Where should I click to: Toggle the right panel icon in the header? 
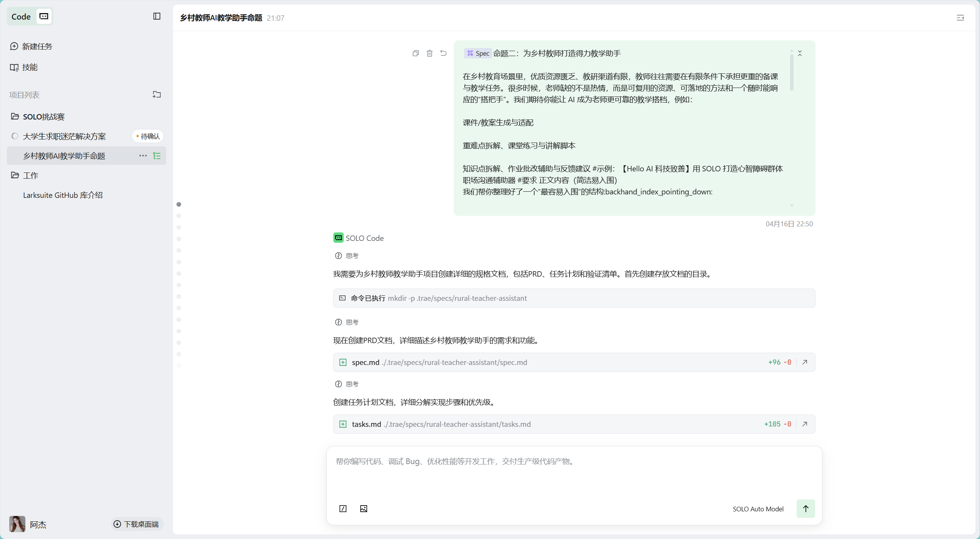(x=960, y=18)
